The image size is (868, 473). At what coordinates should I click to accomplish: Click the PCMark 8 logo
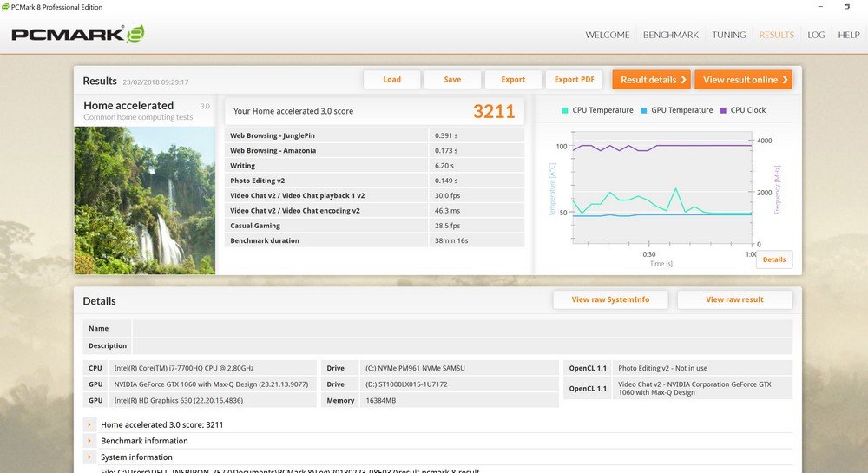[77, 35]
